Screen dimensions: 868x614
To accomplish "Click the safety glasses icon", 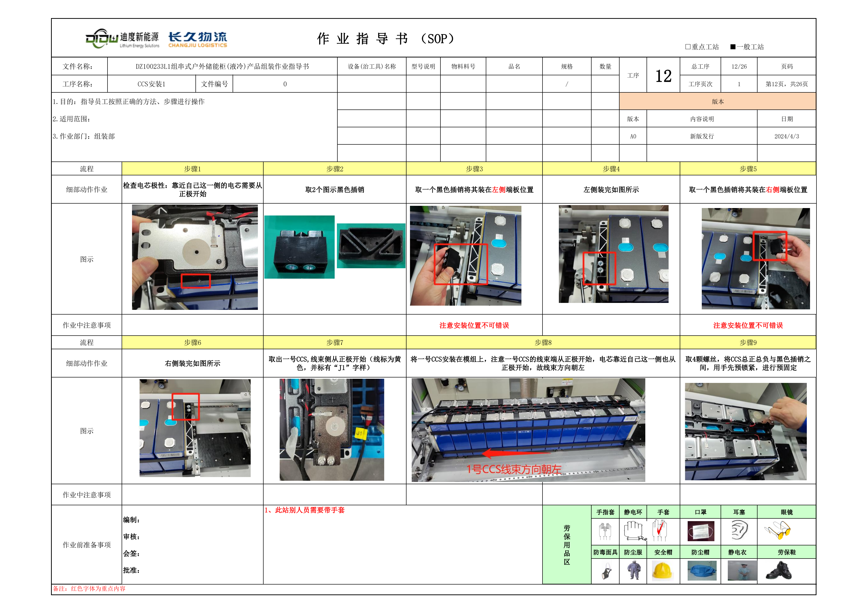I will pyautogui.click(x=777, y=530).
